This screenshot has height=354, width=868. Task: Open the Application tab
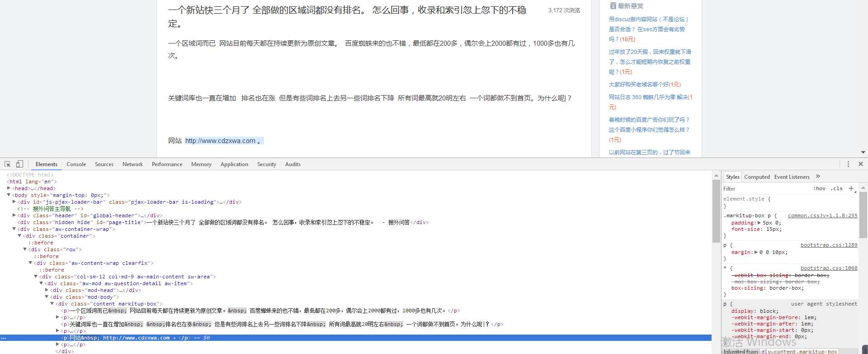[x=234, y=164]
